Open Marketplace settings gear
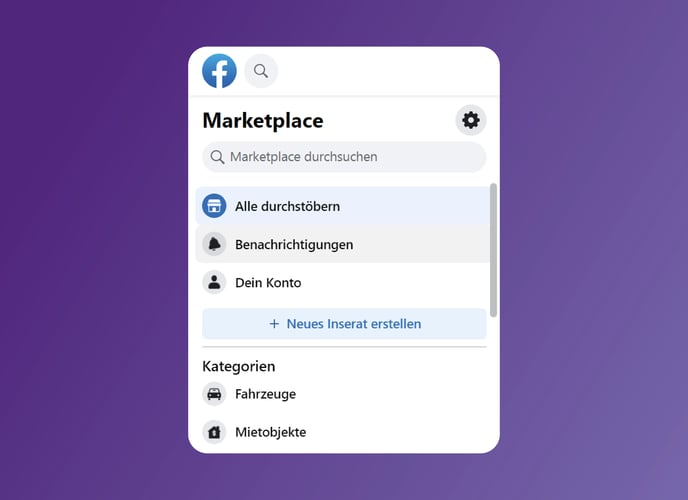Screen dimensions: 688x500 [x=471, y=120]
